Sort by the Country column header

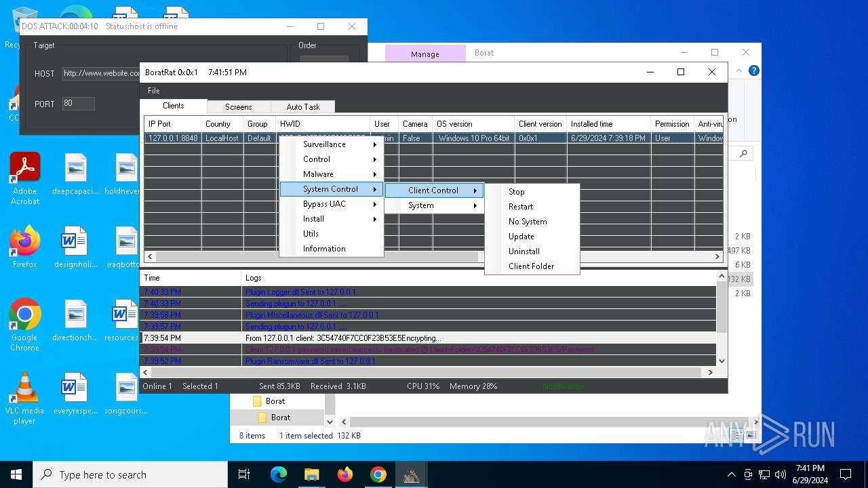pyautogui.click(x=222, y=124)
